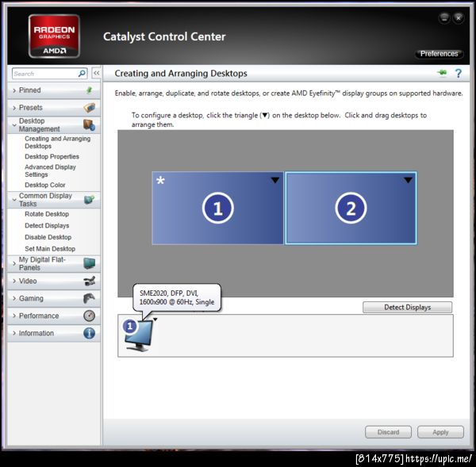Click the My Digital Flat-Panels monitor icon
Image resolution: width=476 pixels, height=467 pixels.
coord(89,263)
